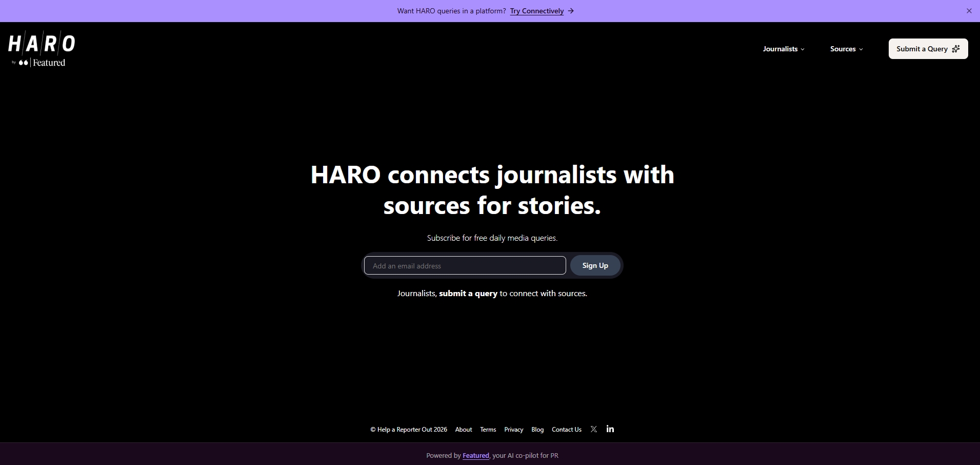
Task: Open the Privacy footer link
Action: (x=514, y=430)
